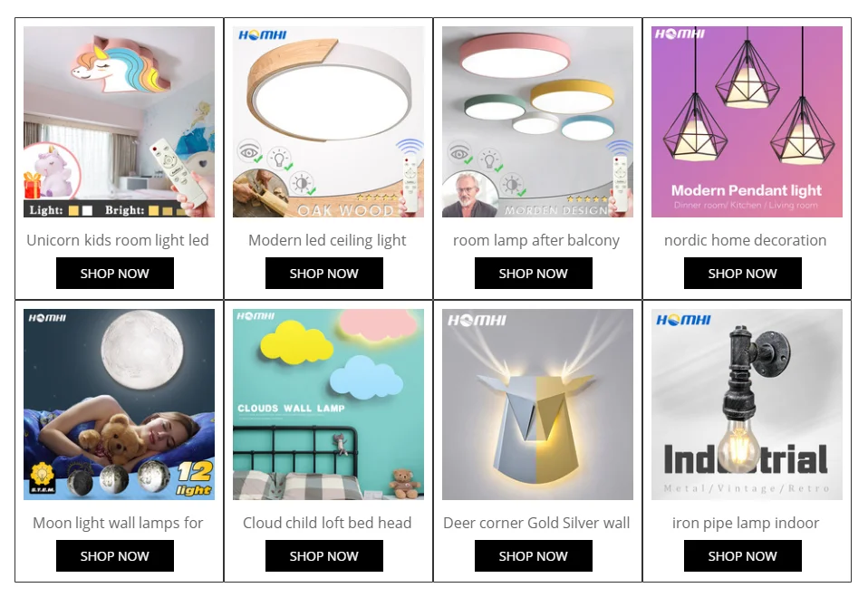Viewport: 868px width, 607px height.
Task: Click Shop Now under Moon light wall lamps
Action: (x=114, y=556)
